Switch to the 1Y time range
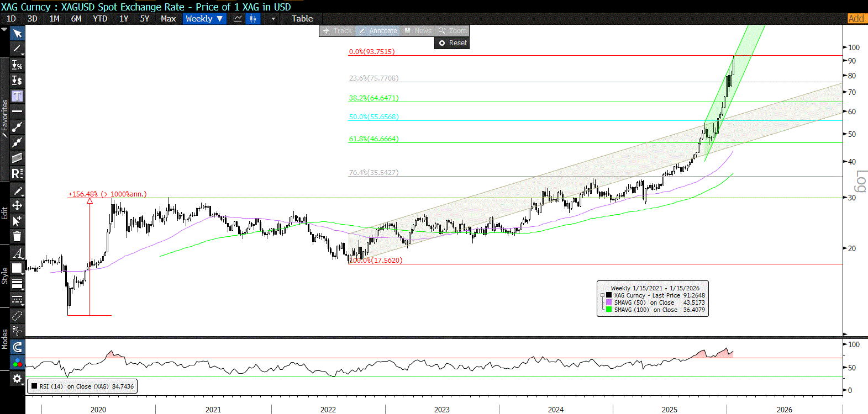The width and height of the screenshot is (868, 414). [124, 19]
